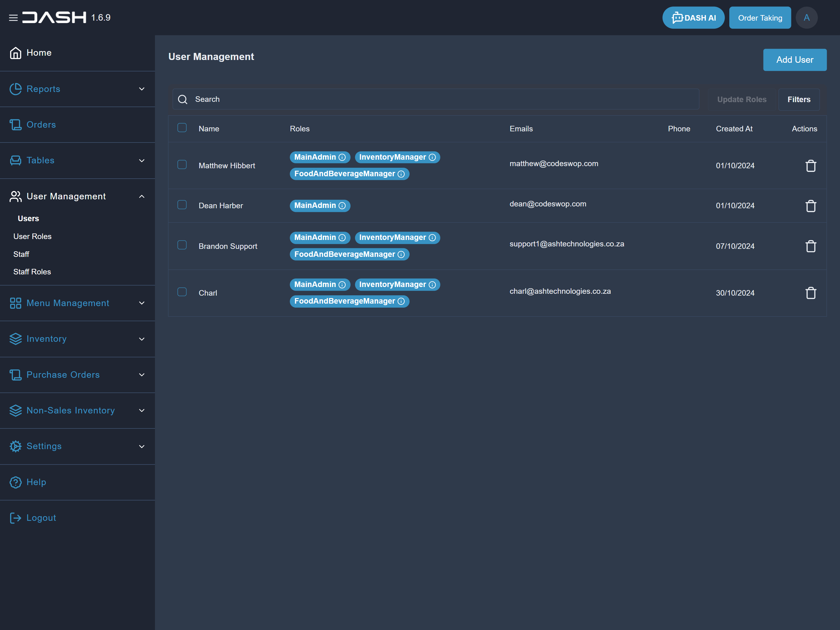Click the Logout arrow icon
This screenshot has height=630, width=840.
coord(16,518)
